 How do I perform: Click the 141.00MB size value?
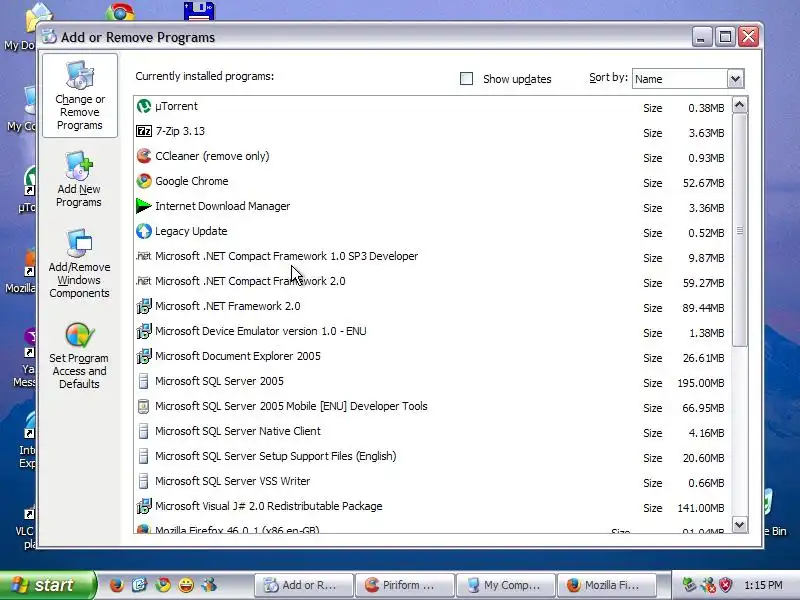(701, 508)
